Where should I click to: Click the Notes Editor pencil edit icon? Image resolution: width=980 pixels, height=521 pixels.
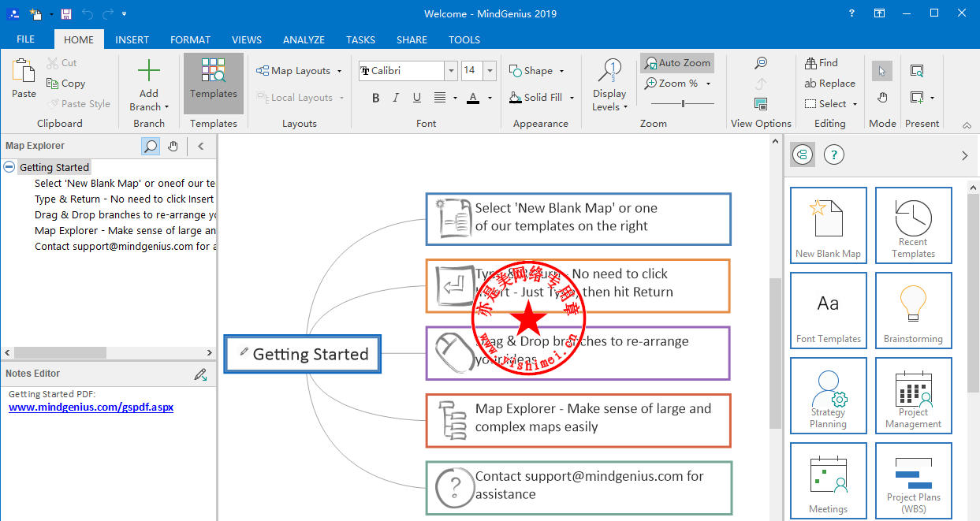(x=200, y=374)
